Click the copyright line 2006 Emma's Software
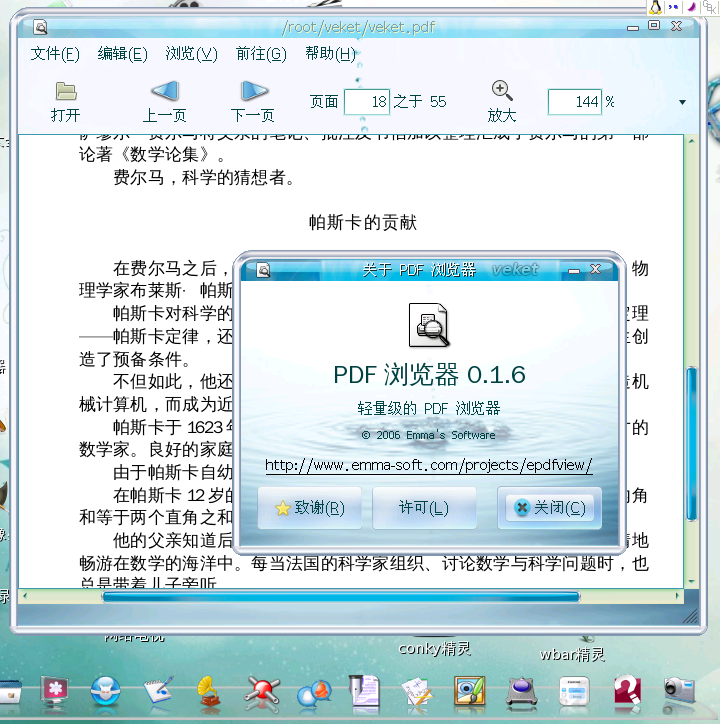720x724 pixels. click(x=428, y=435)
